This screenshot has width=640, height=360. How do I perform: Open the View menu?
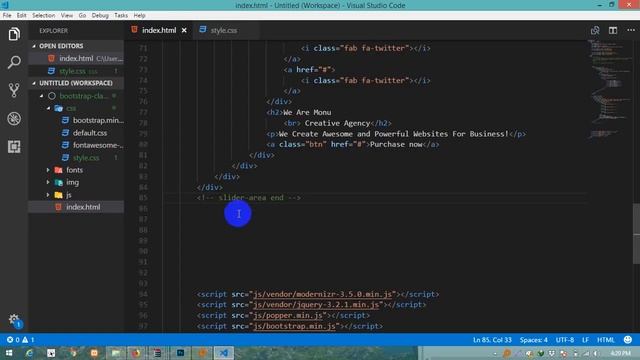[67, 15]
